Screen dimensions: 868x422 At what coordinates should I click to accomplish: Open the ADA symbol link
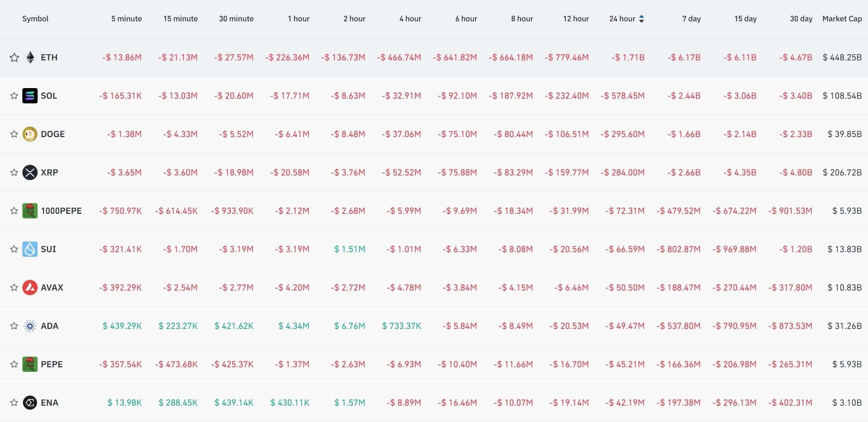(50, 326)
